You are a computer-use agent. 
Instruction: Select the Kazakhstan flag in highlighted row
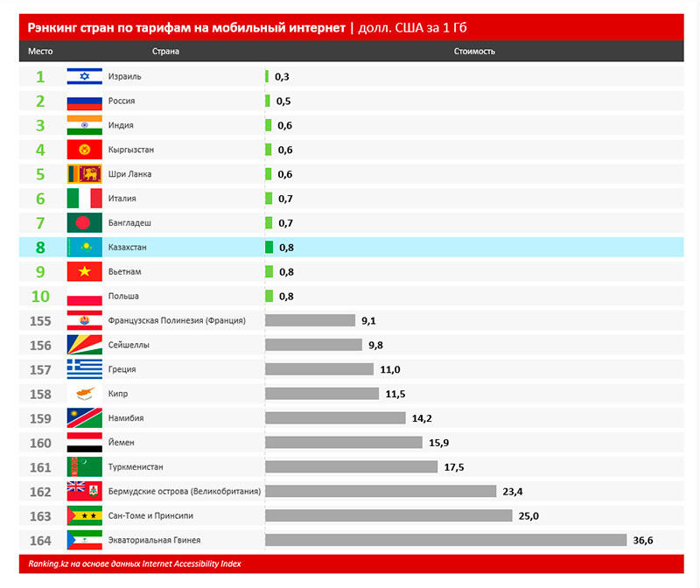pos(85,248)
